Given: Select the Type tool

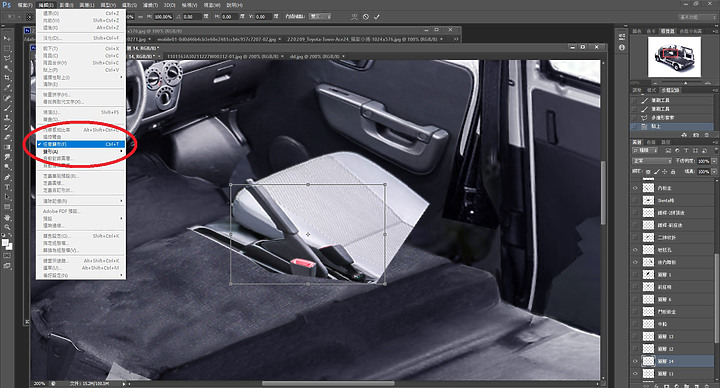Looking at the screenshot, I should tap(7, 187).
